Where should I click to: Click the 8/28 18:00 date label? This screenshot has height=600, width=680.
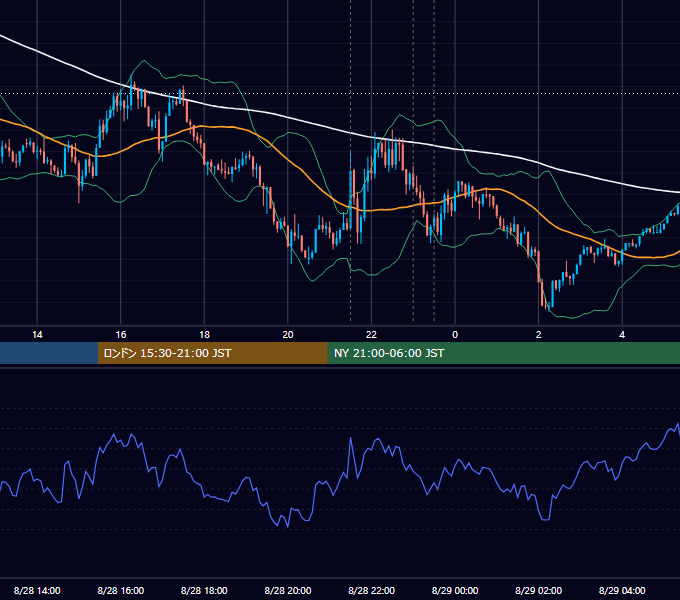[x=204, y=590]
